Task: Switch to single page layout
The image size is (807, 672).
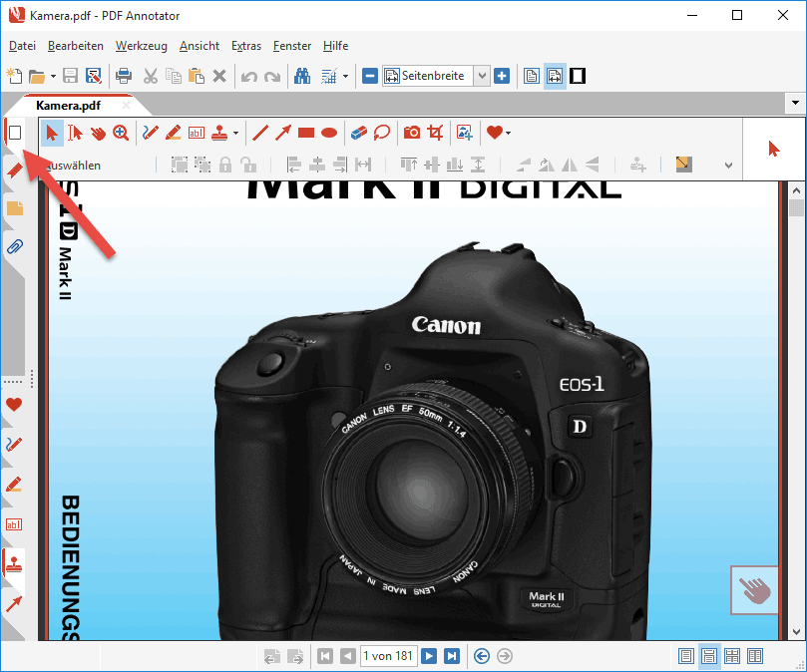Action: coord(686,656)
